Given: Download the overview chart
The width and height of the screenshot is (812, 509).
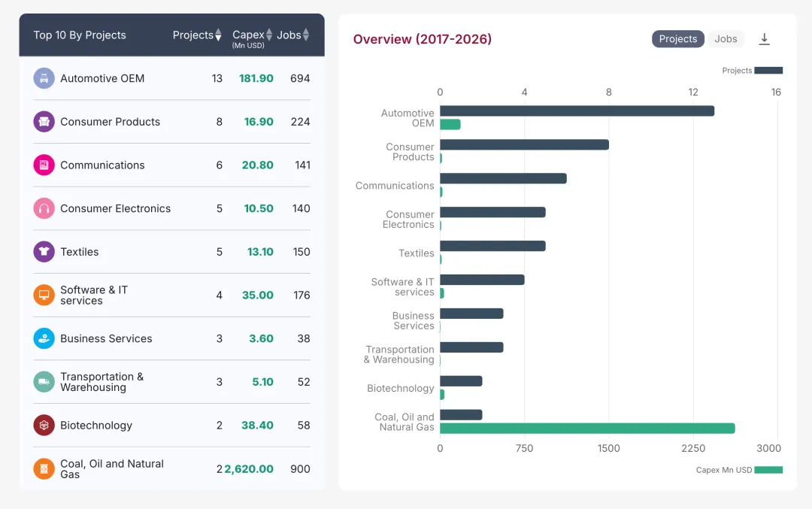Looking at the screenshot, I should 764,39.
